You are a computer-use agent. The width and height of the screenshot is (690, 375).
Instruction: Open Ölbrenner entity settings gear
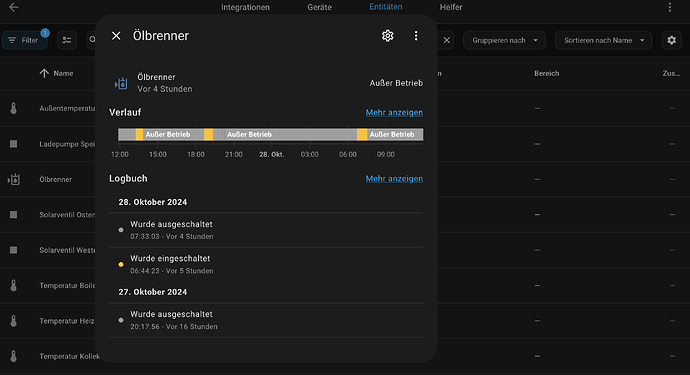(387, 36)
